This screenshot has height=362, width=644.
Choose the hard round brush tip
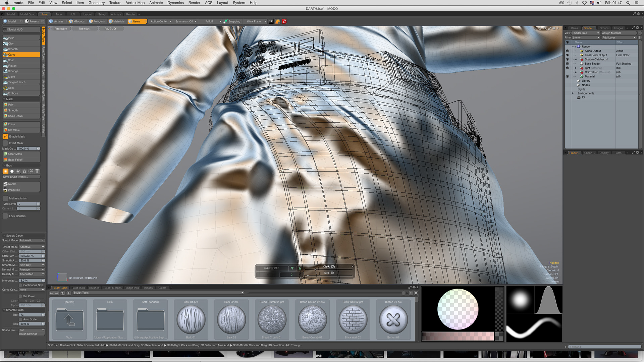pos(12,171)
